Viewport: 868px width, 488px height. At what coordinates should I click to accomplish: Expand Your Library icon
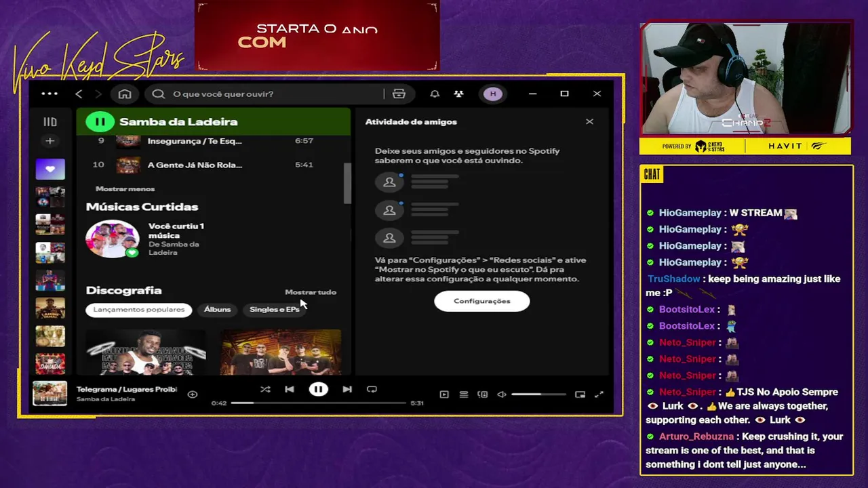[x=50, y=122]
